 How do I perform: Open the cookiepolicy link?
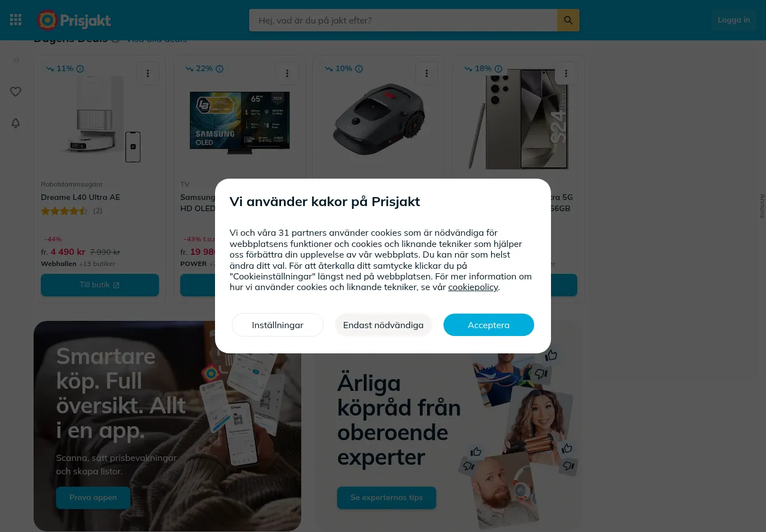pos(473,287)
